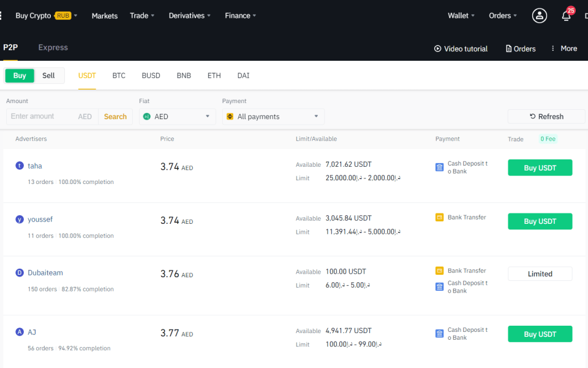Expand the All payments dropdown

click(x=273, y=116)
